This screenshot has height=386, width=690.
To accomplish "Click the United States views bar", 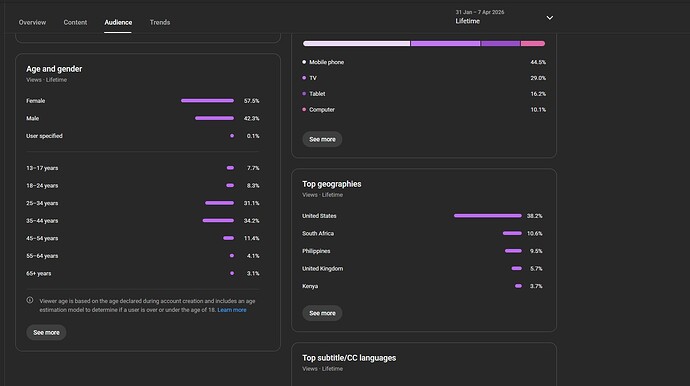I will point(488,216).
